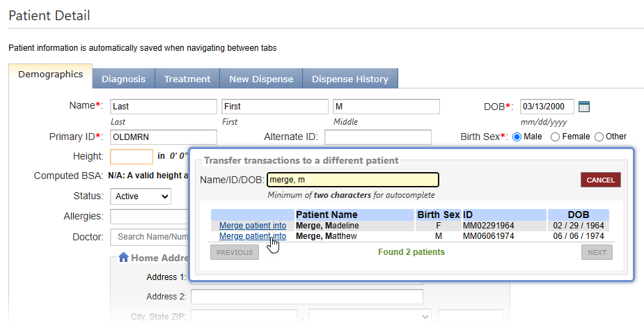644x326 pixels.
Task: Merge patient into Madeline Merge
Action: pyautogui.click(x=252, y=226)
